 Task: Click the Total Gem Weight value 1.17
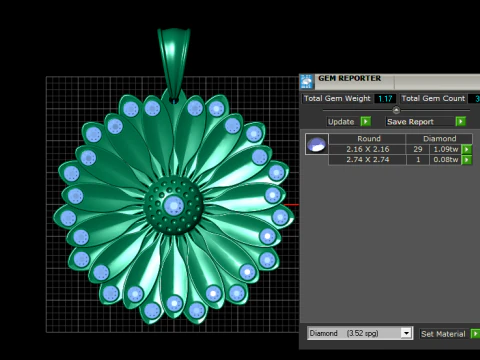(x=385, y=99)
